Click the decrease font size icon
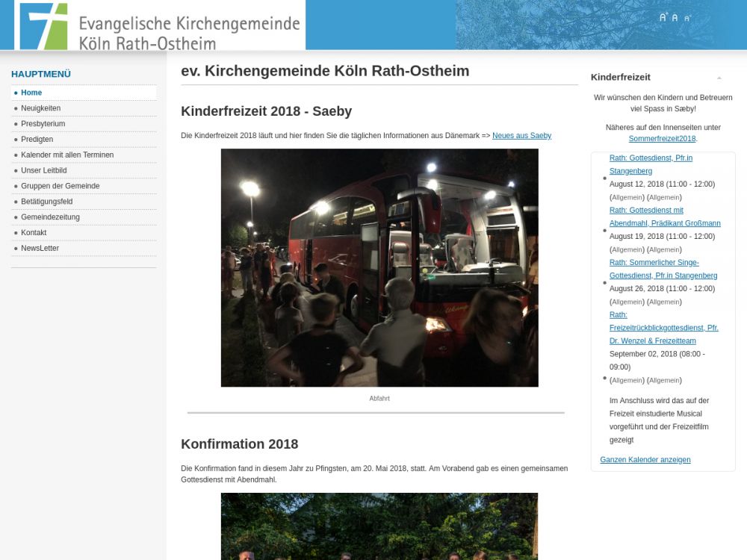 pyautogui.click(x=687, y=18)
